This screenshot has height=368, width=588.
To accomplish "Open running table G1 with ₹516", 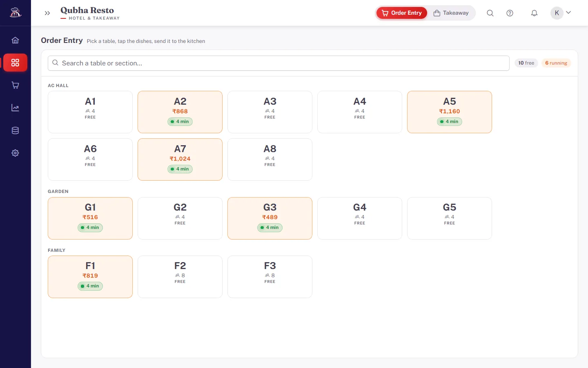I will tap(90, 218).
